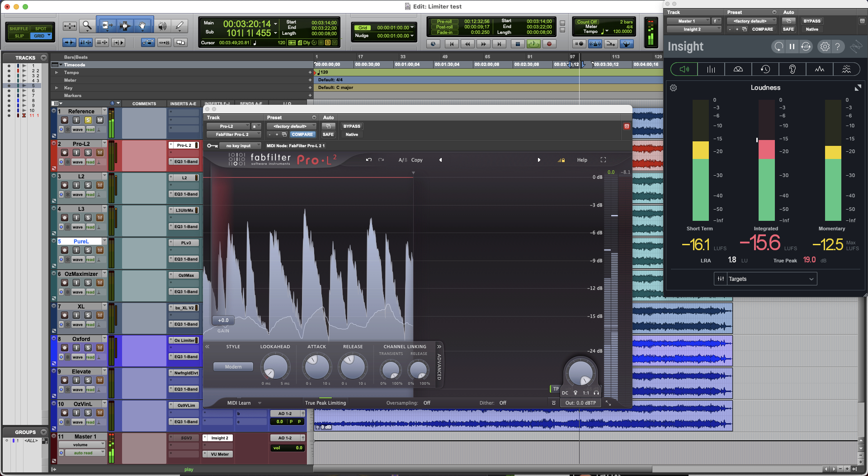Image resolution: width=868 pixels, height=476 pixels.
Task: Select the Trim tool
Action: tap(106, 26)
